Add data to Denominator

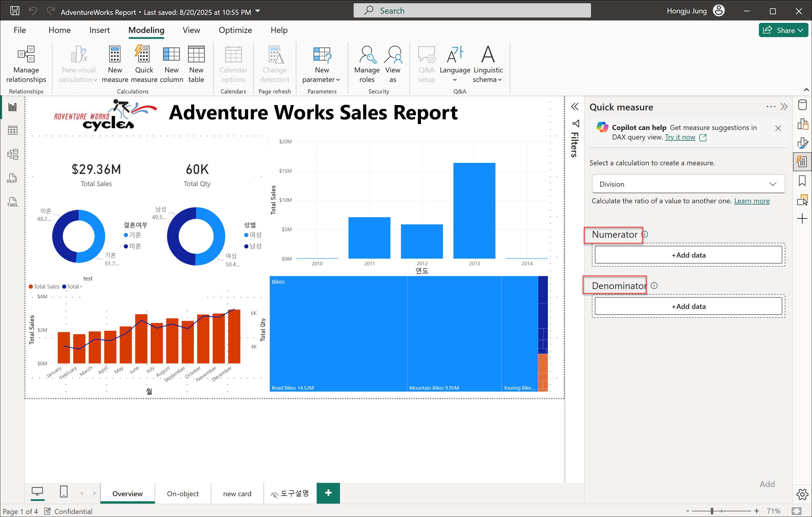(x=688, y=306)
